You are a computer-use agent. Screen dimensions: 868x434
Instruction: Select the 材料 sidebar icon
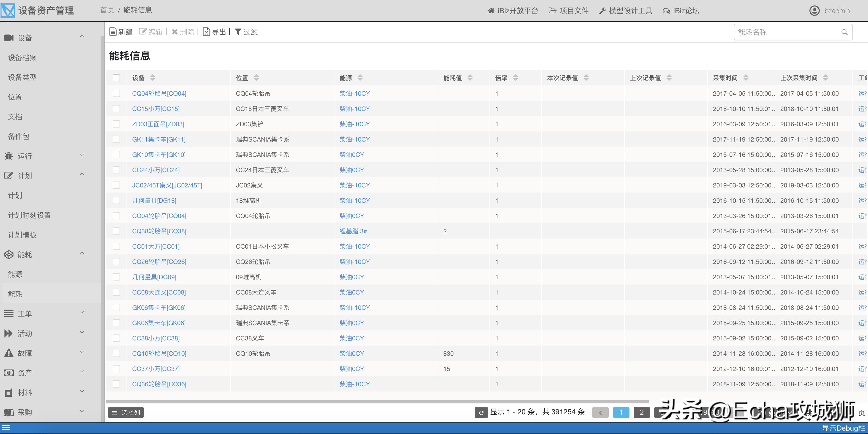pos(9,392)
